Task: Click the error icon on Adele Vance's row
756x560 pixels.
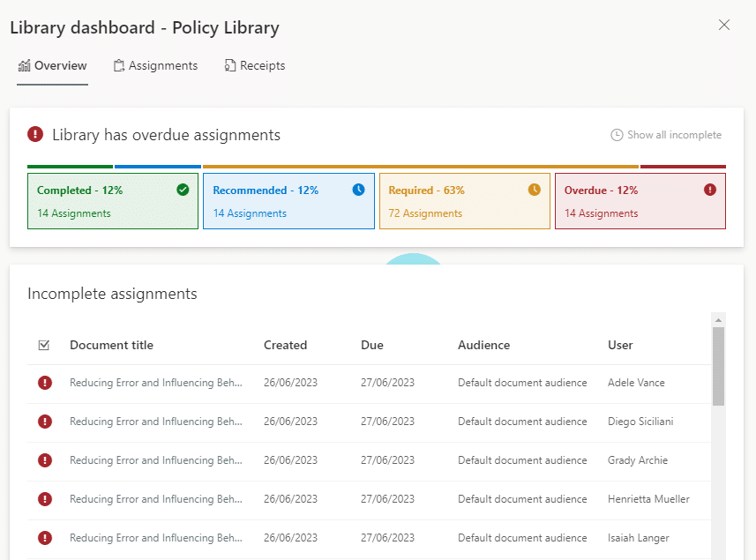Action: pyautogui.click(x=45, y=383)
